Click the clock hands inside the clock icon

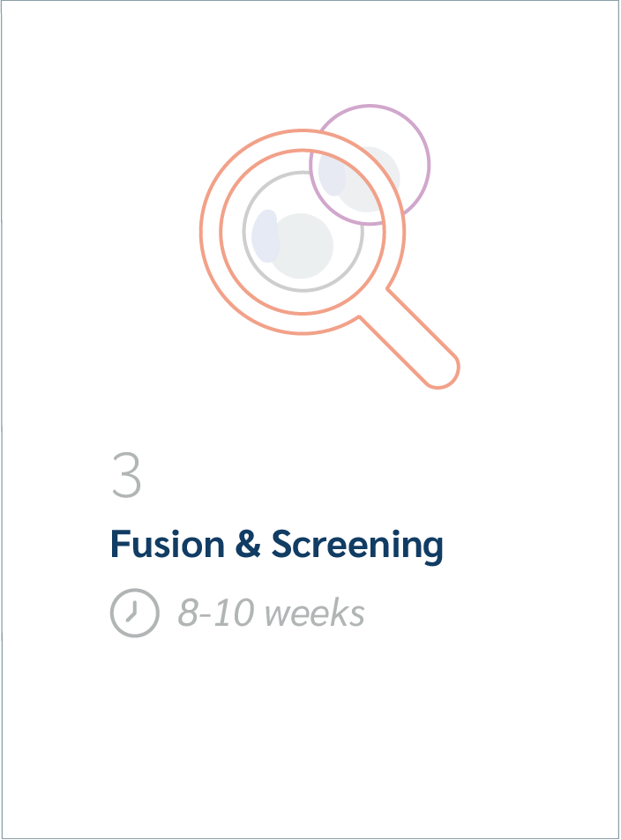coord(132,613)
